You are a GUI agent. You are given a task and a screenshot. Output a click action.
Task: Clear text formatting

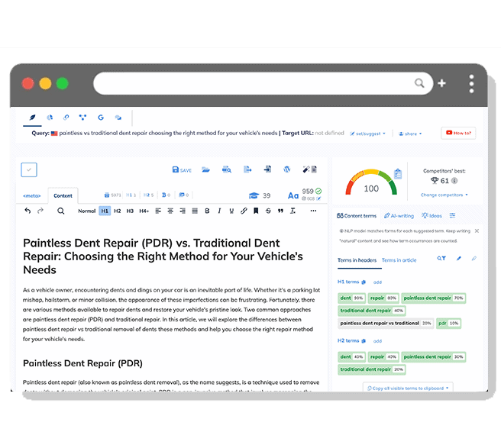pyautogui.click(x=293, y=211)
